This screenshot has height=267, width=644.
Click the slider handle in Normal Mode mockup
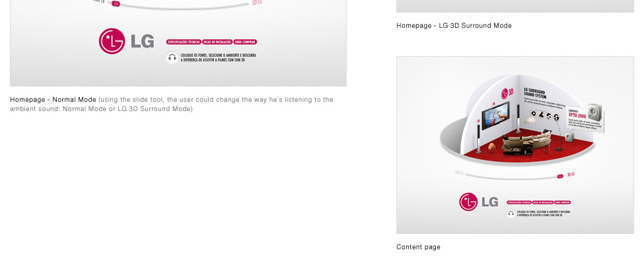tap(116, 4)
